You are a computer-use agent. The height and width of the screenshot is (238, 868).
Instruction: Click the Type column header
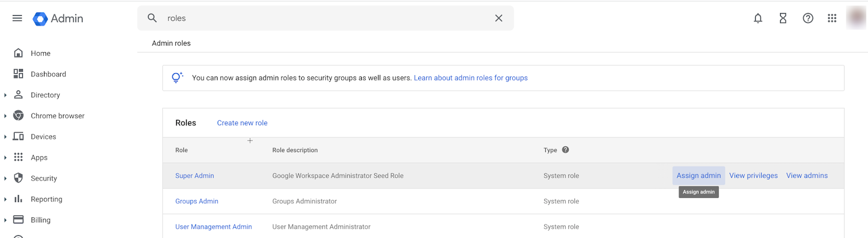tap(550, 150)
